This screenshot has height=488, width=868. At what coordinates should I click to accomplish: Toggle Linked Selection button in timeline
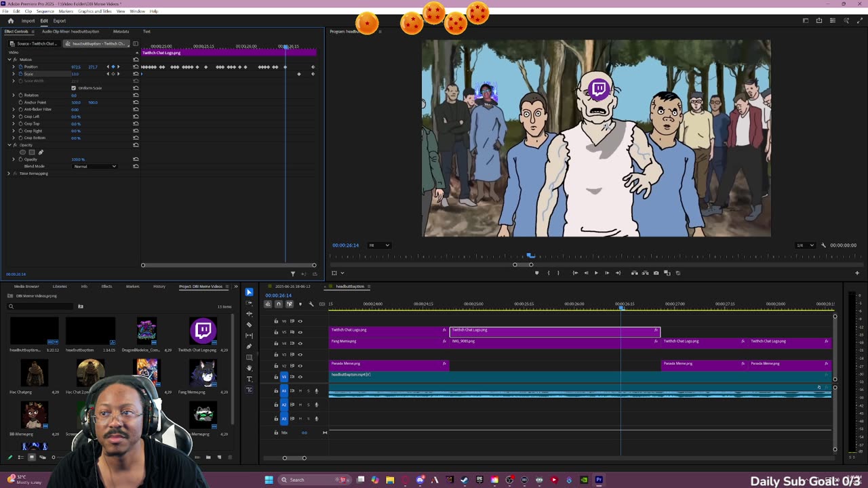pos(289,304)
